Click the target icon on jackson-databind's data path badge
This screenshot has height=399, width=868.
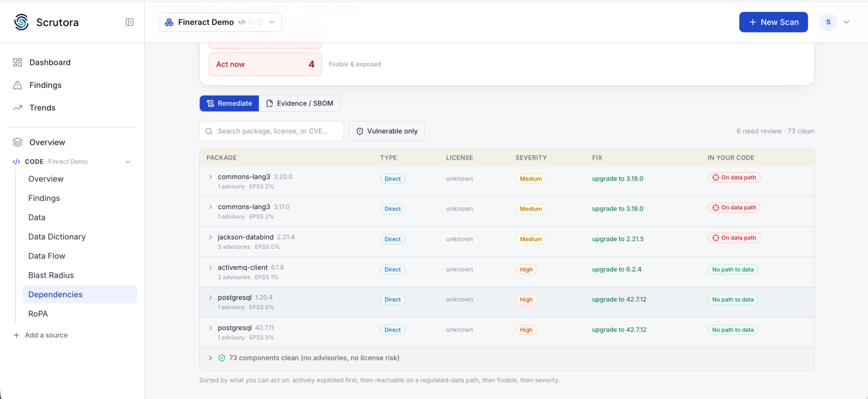click(x=716, y=238)
